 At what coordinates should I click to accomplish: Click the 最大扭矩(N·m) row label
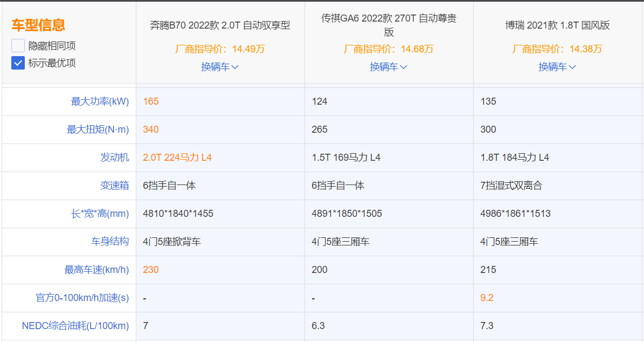(98, 129)
